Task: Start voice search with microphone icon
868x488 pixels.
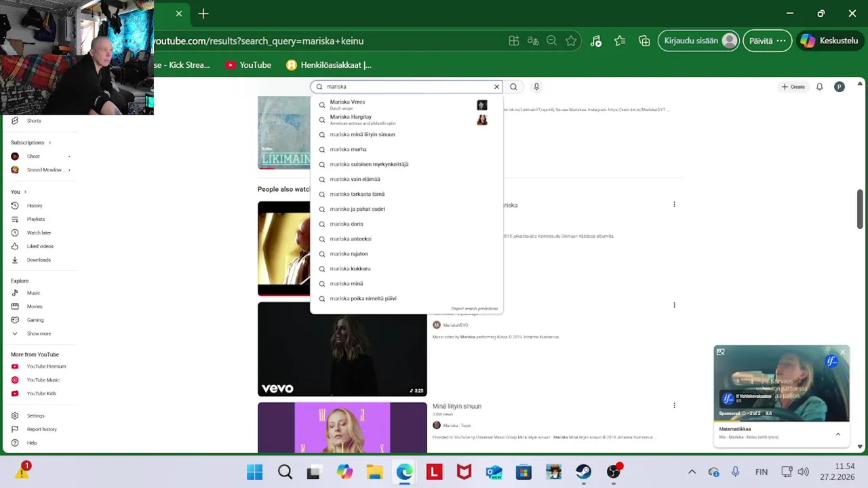Action: (536, 87)
